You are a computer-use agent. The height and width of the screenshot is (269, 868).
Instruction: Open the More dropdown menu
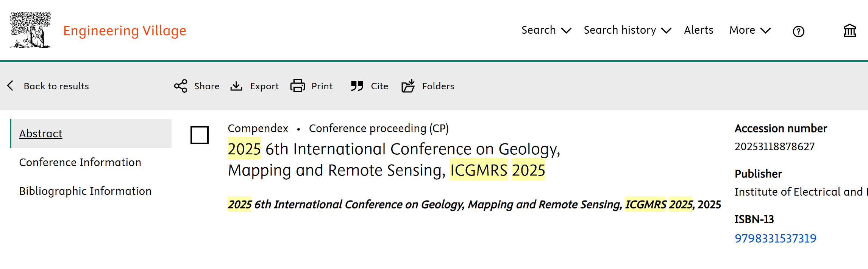[750, 30]
